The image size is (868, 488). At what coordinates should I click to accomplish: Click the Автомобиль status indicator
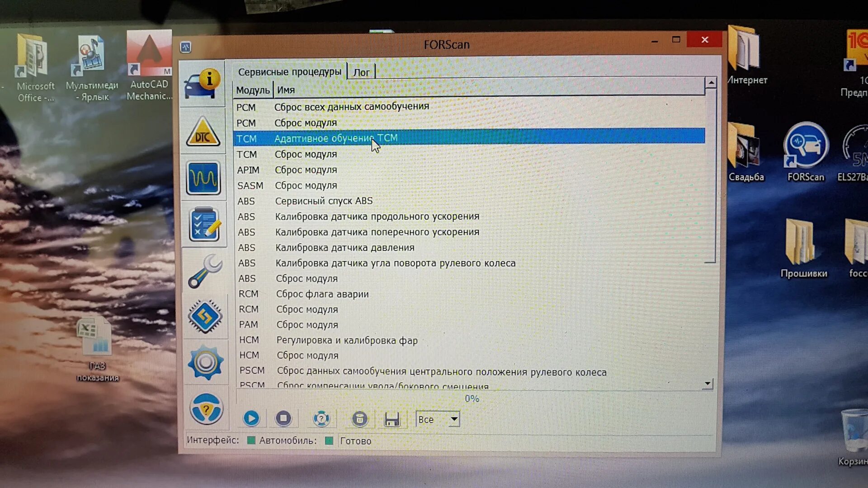click(x=329, y=441)
